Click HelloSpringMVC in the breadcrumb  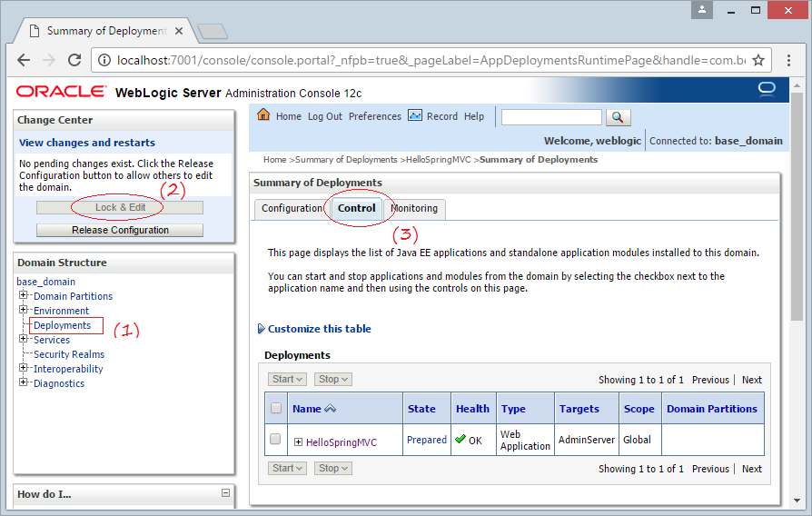tap(438, 160)
